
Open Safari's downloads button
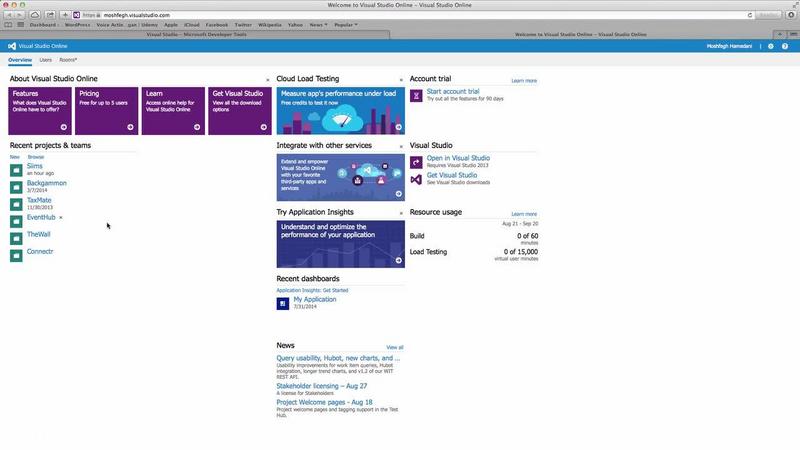click(x=791, y=15)
